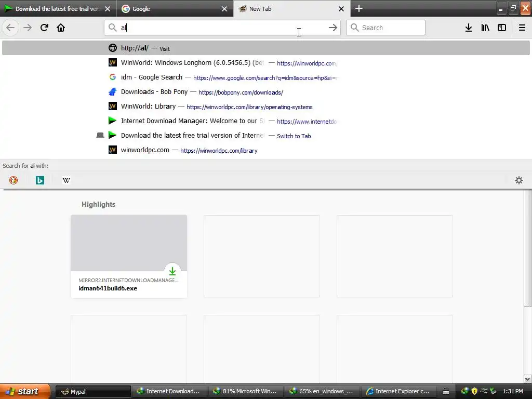
Task: Click the Windows start button
Action: pyautogui.click(x=25, y=391)
